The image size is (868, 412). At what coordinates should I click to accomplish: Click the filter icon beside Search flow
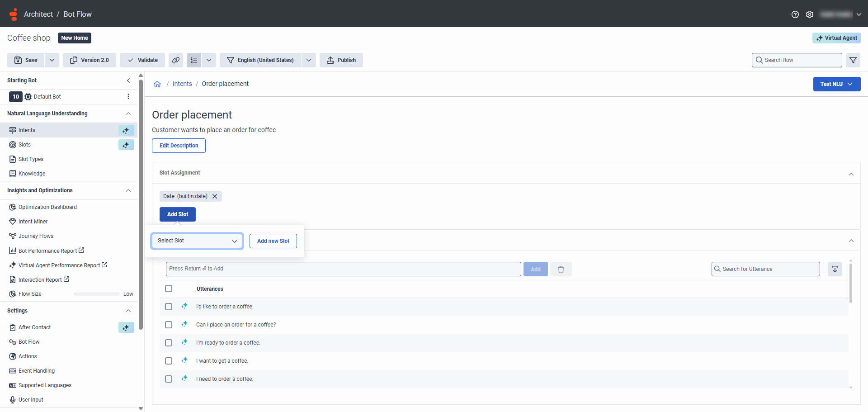coord(853,60)
